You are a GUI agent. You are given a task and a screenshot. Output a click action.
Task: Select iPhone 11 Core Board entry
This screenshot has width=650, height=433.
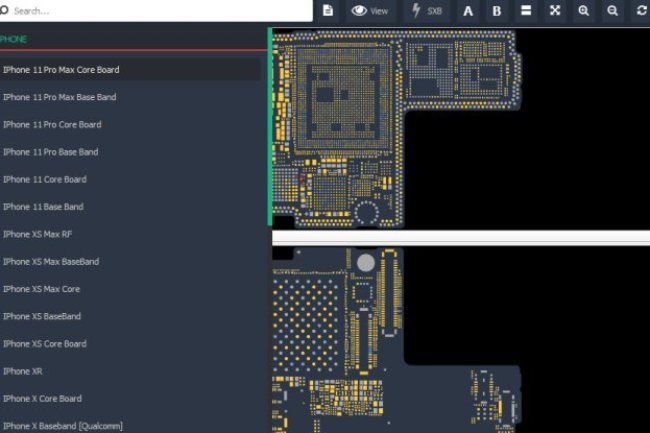(x=45, y=179)
